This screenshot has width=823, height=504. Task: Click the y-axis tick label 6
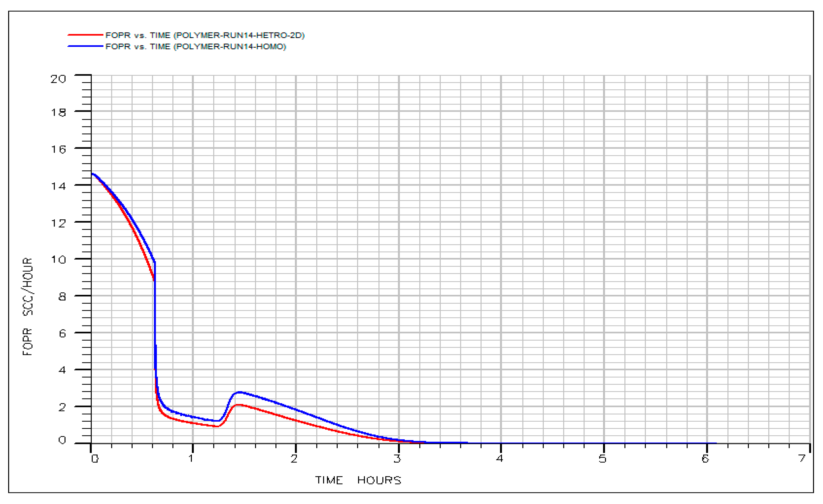[x=62, y=333]
